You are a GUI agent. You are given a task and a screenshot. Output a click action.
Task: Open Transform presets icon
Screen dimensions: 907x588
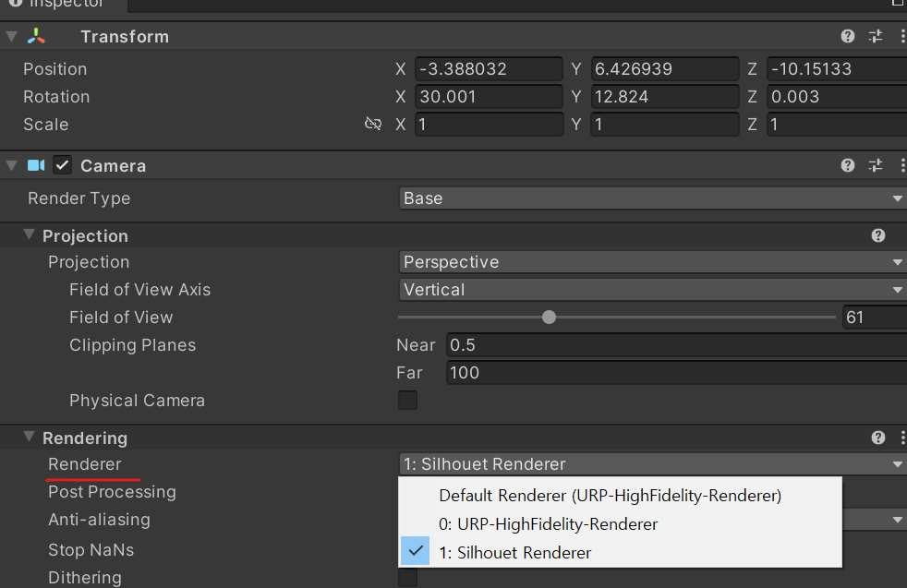[x=876, y=36]
